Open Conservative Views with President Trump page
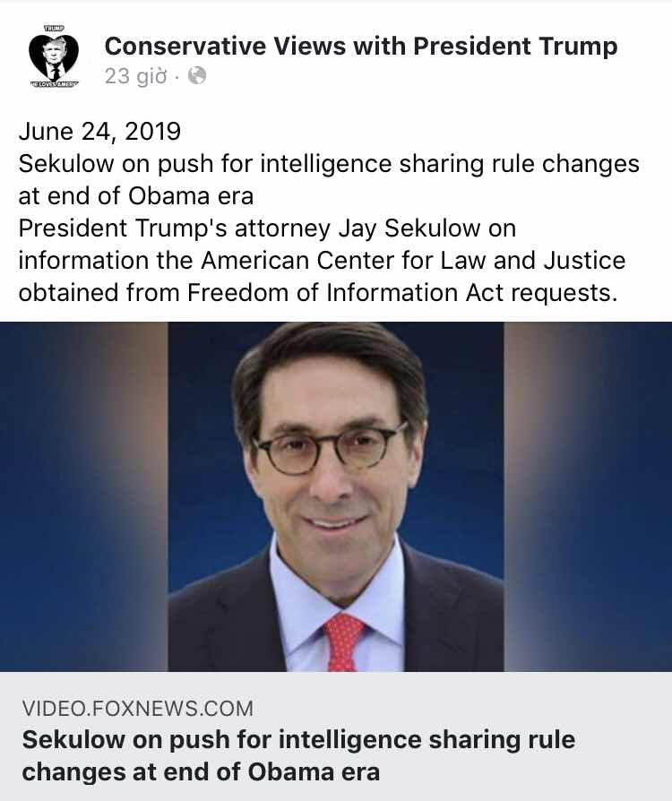This screenshot has height=801, width=672. [361, 46]
